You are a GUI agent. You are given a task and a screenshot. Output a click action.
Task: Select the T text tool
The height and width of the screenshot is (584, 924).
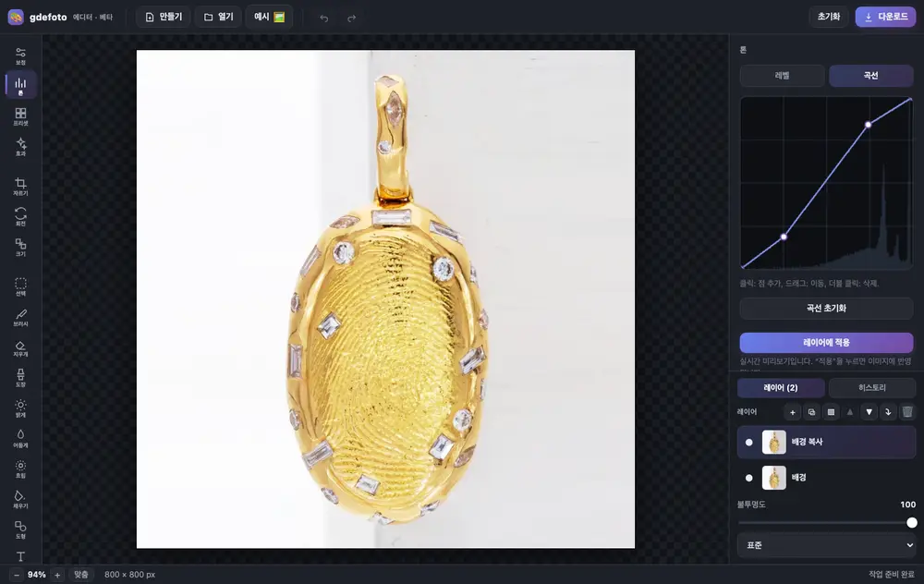coord(20,556)
